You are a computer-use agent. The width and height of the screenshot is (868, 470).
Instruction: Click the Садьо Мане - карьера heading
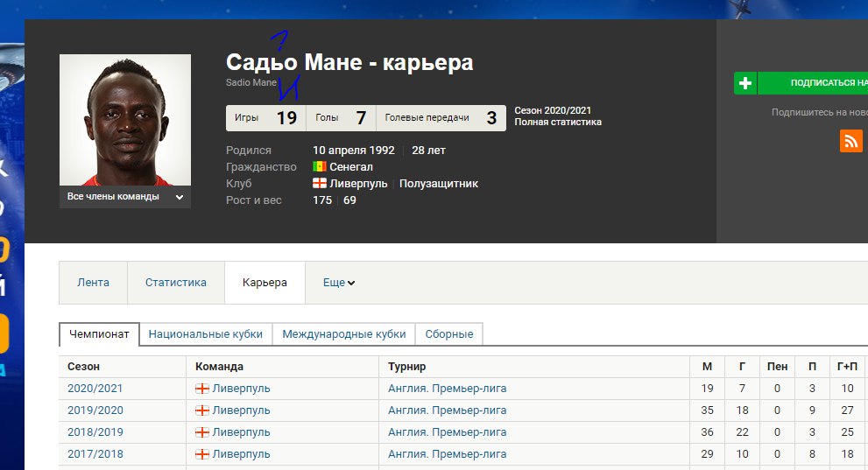349,62
